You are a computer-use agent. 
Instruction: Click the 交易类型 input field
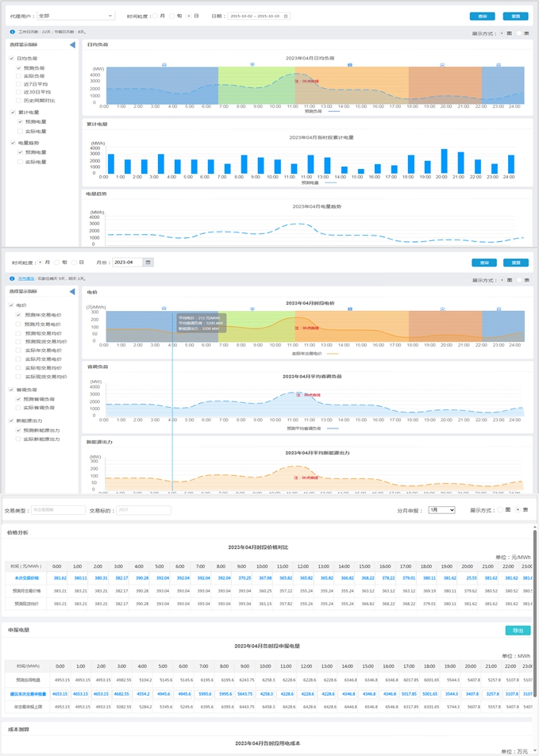[x=58, y=510]
